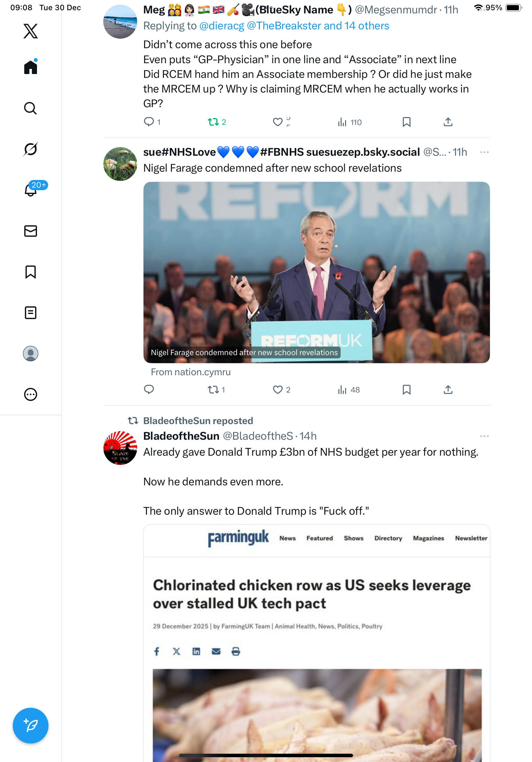The width and height of the screenshot is (532, 762).
Task: Open the Search icon in sidebar
Action: point(31,108)
